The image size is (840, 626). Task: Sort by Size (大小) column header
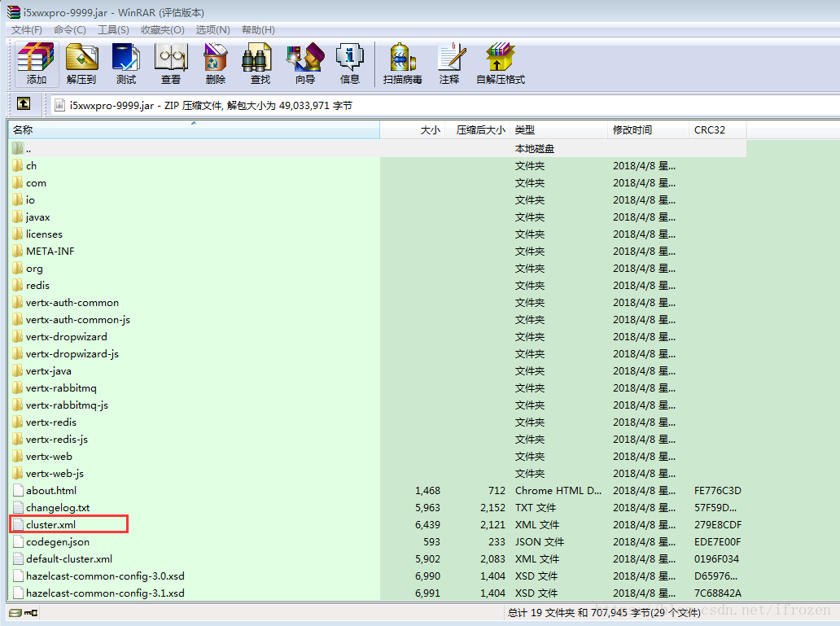413,129
